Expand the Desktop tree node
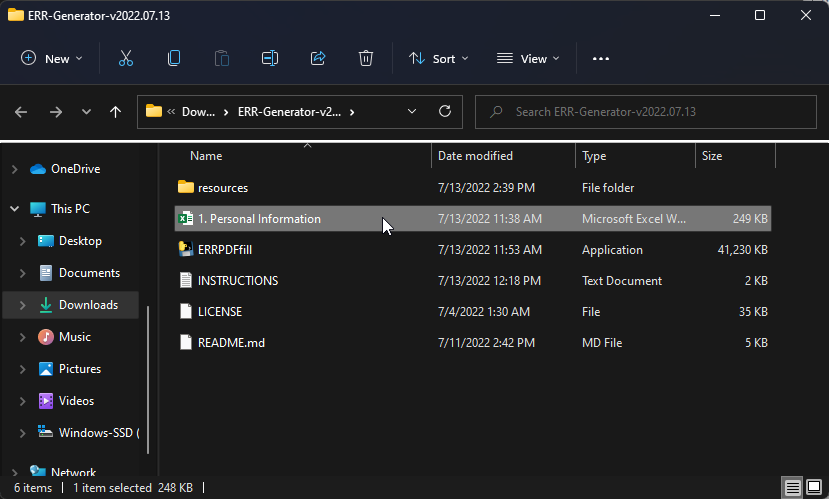This screenshot has height=499, width=829. click(23, 241)
